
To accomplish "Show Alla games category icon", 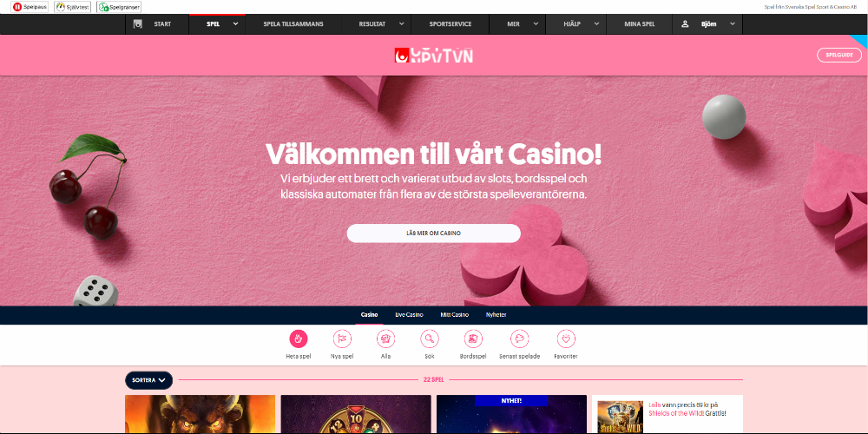I will click(386, 339).
